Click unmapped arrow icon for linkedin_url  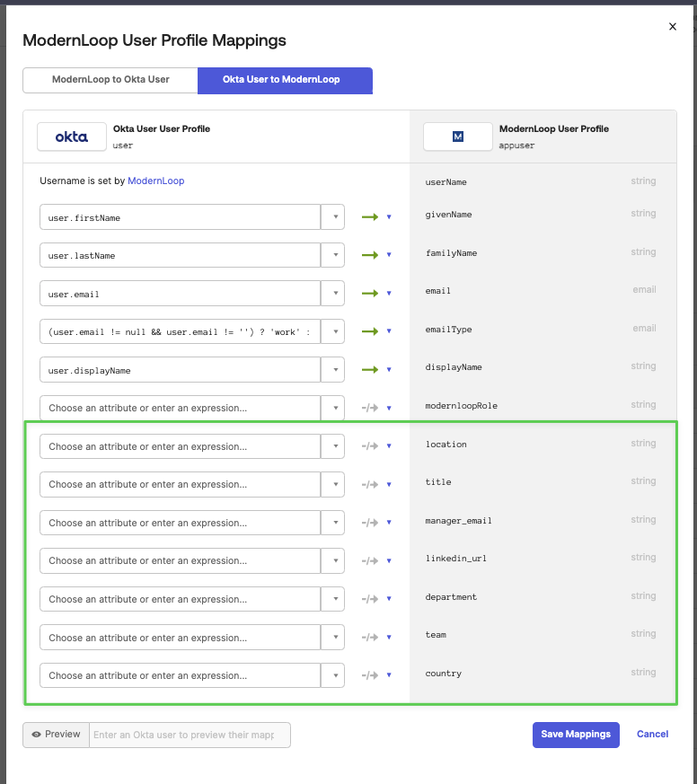[370, 561]
